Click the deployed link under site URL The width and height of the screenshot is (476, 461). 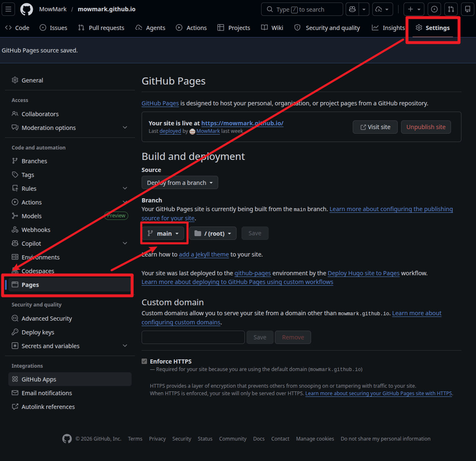coord(170,131)
